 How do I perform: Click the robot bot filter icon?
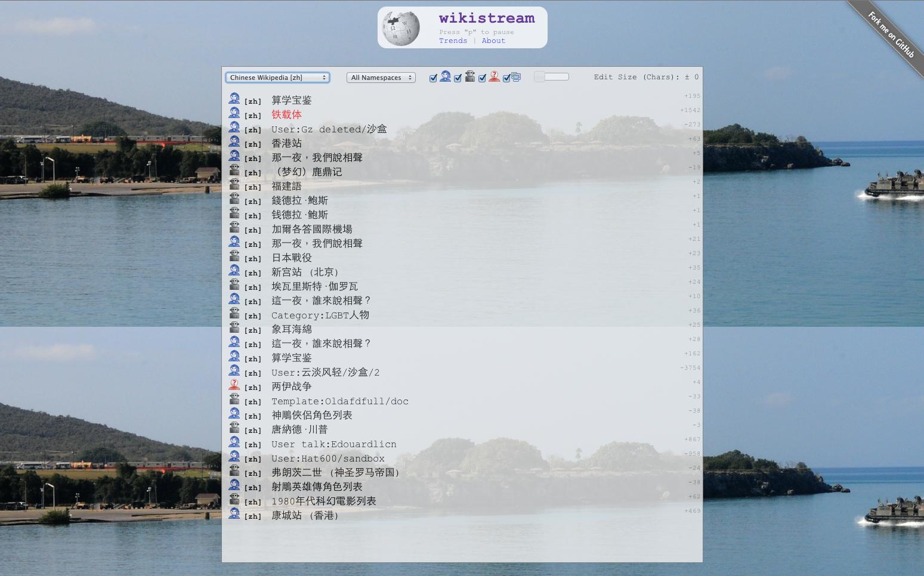click(x=470, y=76)
